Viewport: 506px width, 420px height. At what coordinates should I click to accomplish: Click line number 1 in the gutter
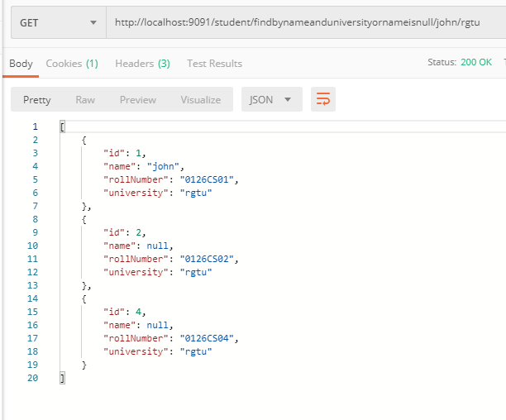coord(34,126)
